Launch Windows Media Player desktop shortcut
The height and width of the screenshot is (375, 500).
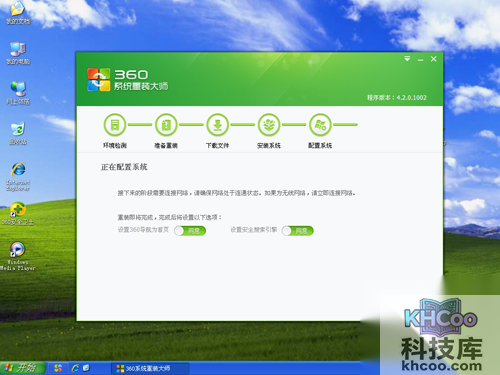pos(18,256)
